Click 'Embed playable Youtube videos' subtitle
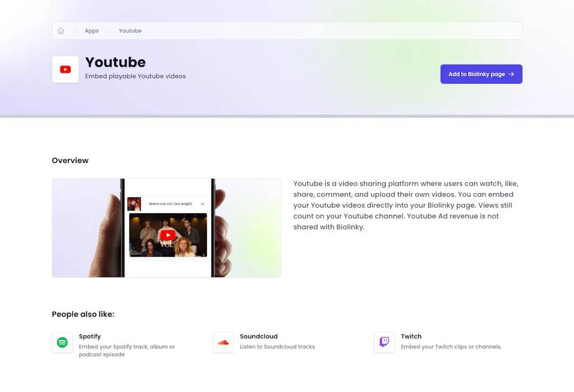 click(x=136, y=76)
